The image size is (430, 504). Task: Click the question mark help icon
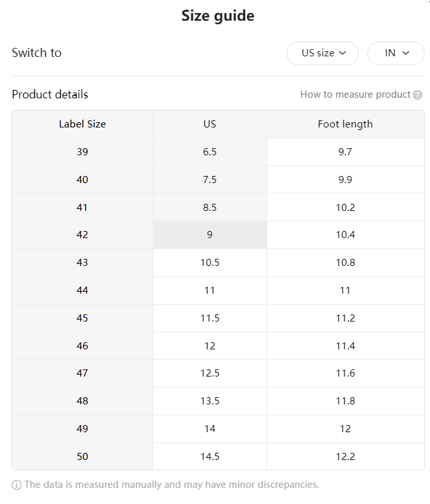[417, 95]
